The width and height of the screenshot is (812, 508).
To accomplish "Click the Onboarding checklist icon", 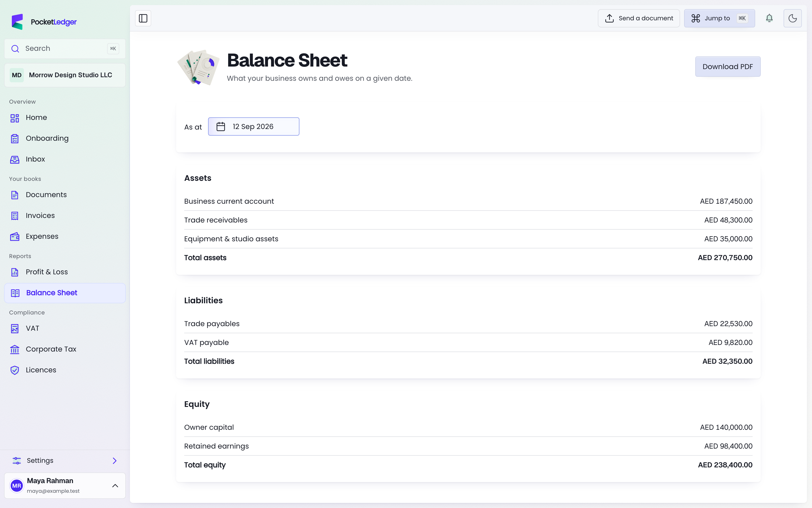I will tap(15, 139).
